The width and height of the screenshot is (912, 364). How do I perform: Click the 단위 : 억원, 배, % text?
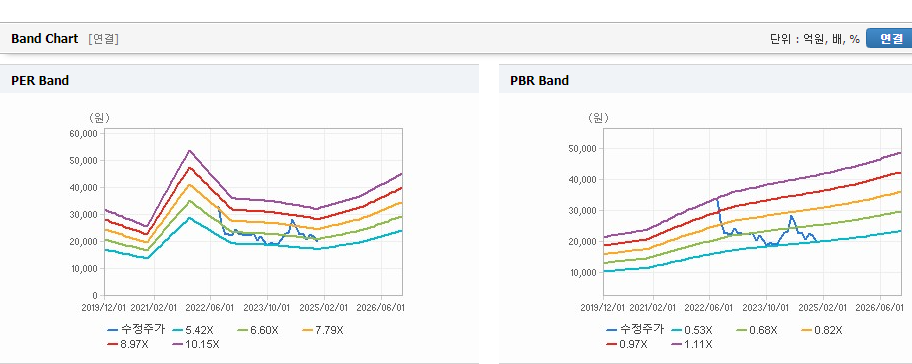point(814,39)
